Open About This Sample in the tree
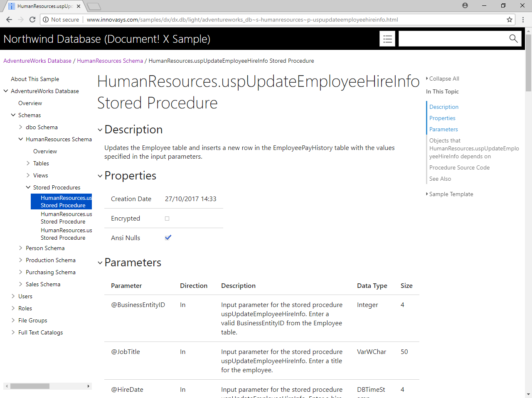The image size is (532, 398). click(35, 79)
